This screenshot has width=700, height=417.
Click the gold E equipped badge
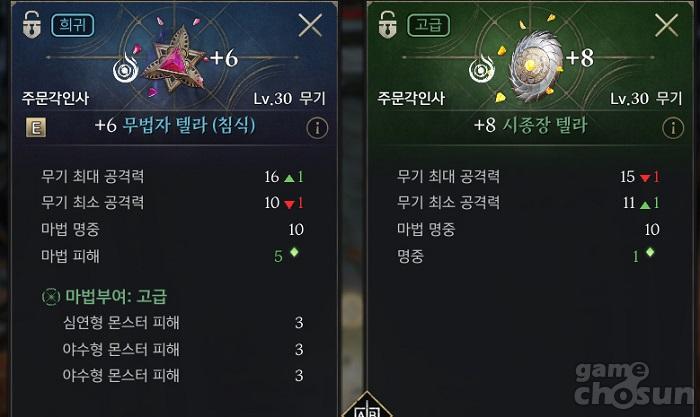[36, 128]
